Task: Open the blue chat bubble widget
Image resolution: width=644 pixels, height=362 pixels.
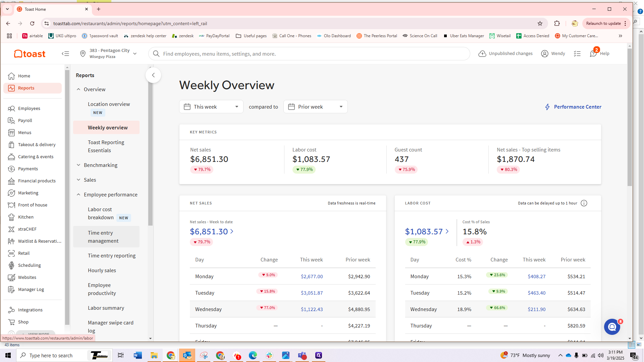Action: pyautogui.click(x=612, y=326)
